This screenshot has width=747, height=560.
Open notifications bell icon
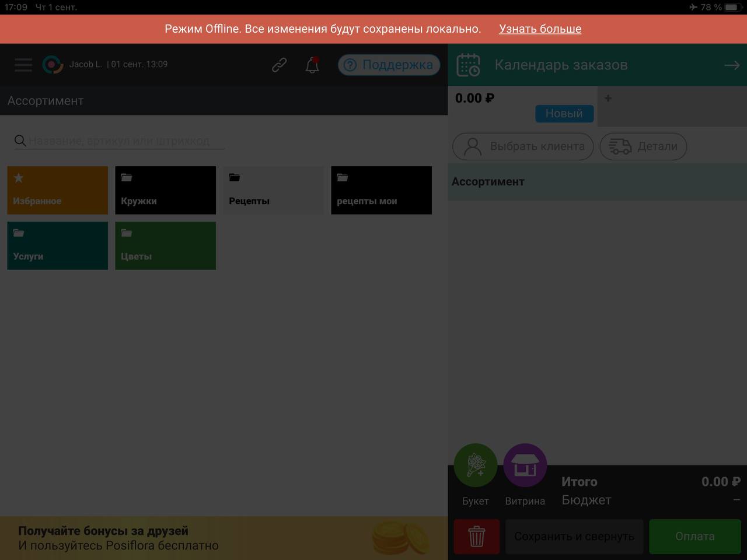coord(312,65)
